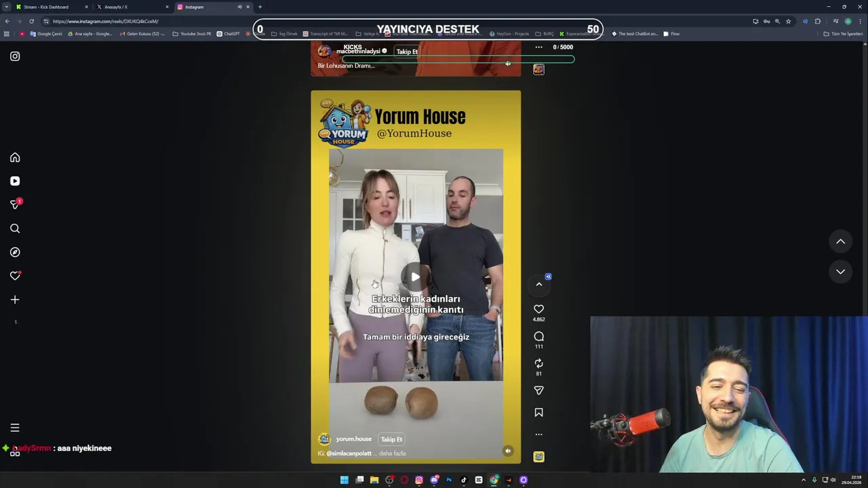Viewport: 868px width, 488px height.
Task: Open Tüm Yer İşaretleri folder
Action: (x=843, y=34)
